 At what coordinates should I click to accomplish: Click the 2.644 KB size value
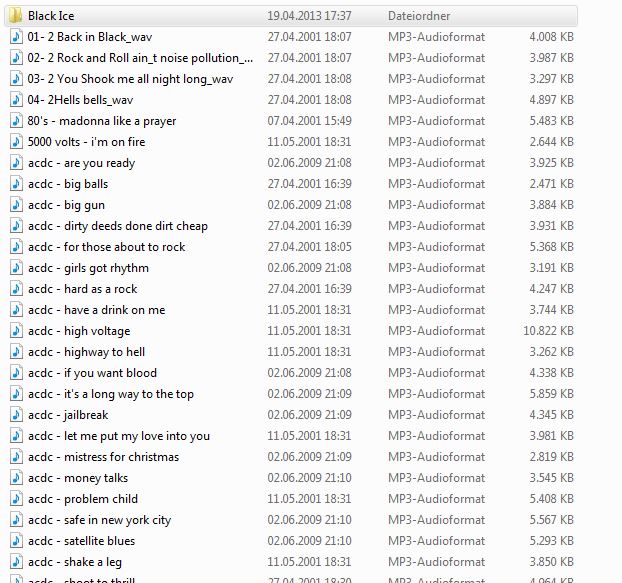pyautogui.click(x=551, y=142)
